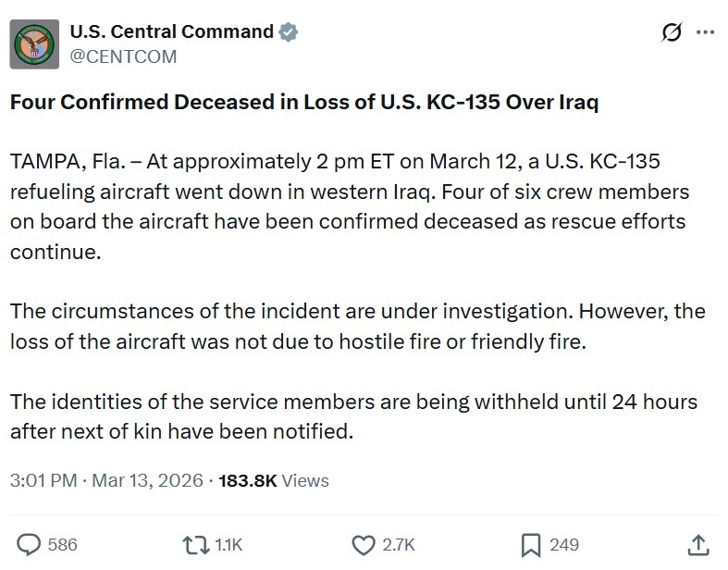Open the U.S. Central Command display name
Screen dimensions: 728x570
tap(172, 31)
